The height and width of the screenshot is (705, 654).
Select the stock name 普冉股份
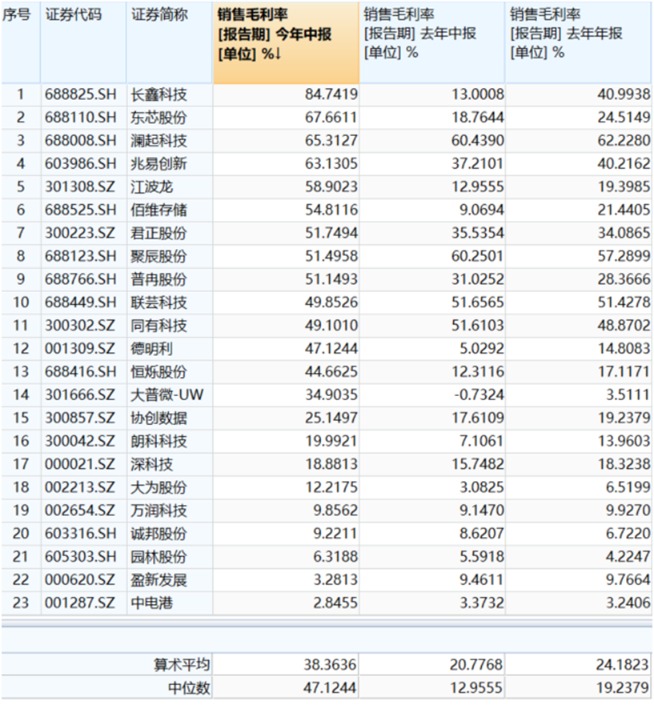tap(159, 279)
